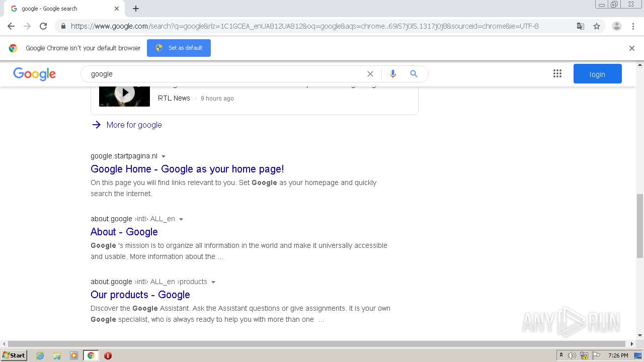This screenshot has height=362, width=644.
Task: Bookmark this page with the star icon
Action: click(597, 26)
